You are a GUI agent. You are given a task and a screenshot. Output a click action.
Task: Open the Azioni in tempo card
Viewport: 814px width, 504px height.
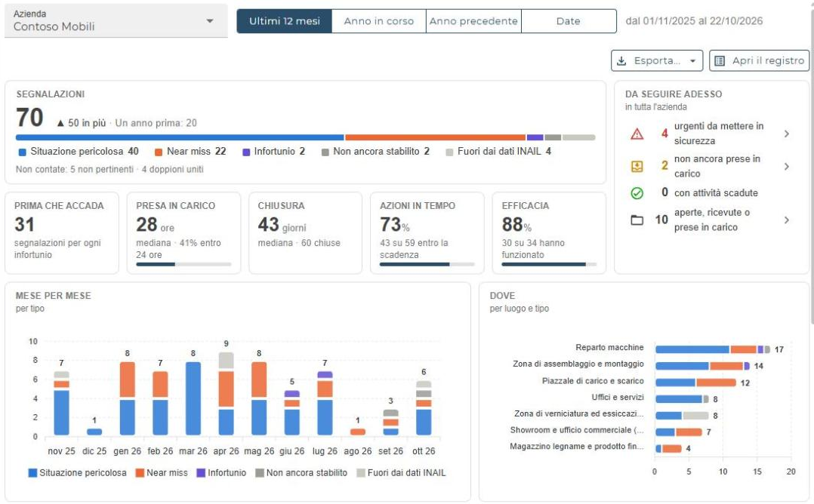427,233
